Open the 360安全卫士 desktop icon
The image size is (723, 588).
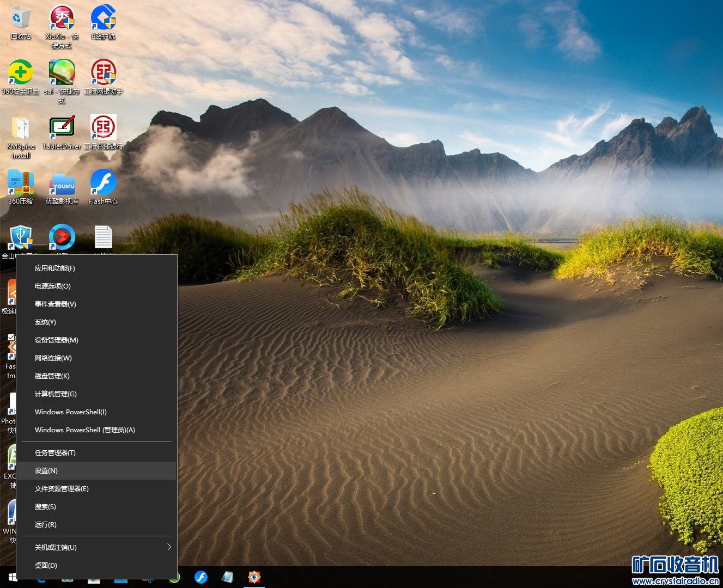20,73
